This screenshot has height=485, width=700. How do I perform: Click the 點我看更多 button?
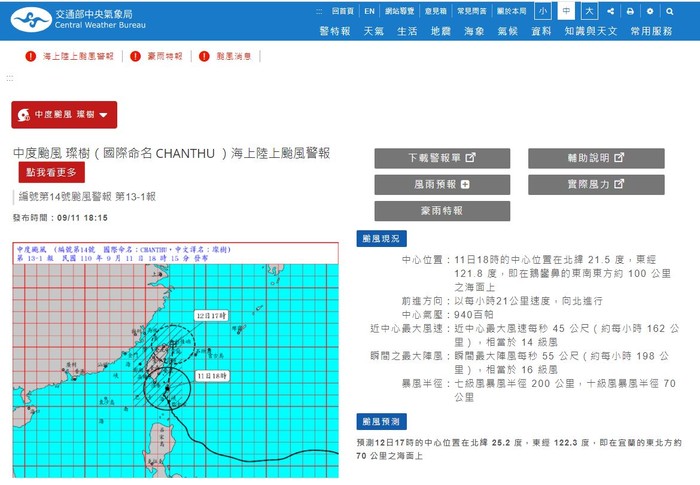[x=49, y=173]
